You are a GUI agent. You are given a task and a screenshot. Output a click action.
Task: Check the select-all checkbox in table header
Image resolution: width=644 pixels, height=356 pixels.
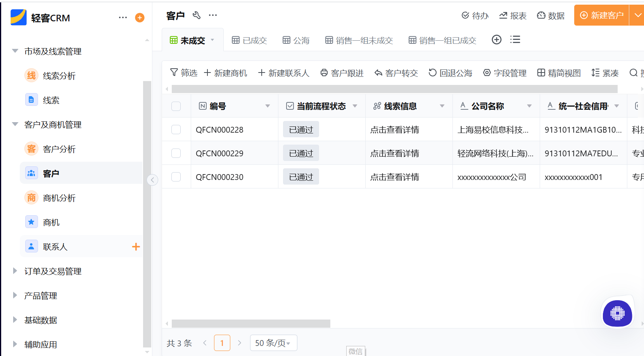click(x=176, y=106)
